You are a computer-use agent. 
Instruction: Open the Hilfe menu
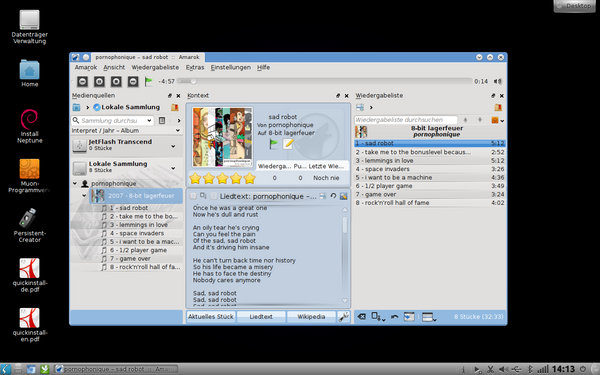coord(263,67)
